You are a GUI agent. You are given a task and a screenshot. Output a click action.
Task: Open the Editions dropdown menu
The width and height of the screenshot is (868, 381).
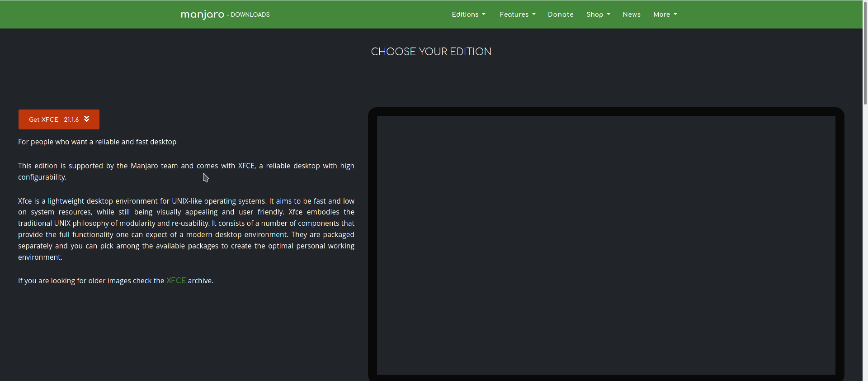[465, 14]
